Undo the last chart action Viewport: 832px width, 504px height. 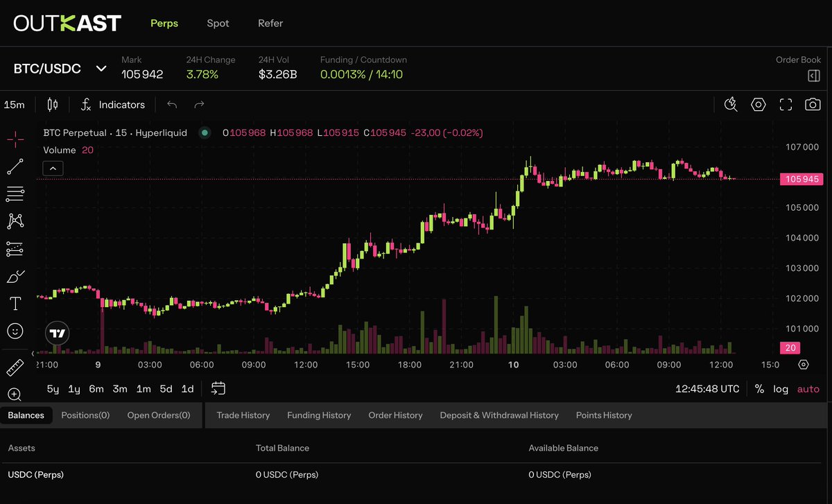(x=172, y=105)
